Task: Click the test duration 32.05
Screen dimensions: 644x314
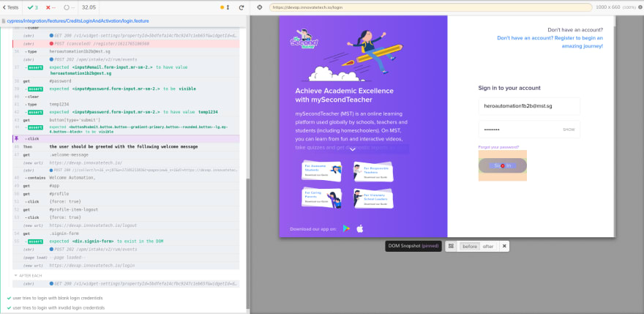Action: (x=89, y=7)
